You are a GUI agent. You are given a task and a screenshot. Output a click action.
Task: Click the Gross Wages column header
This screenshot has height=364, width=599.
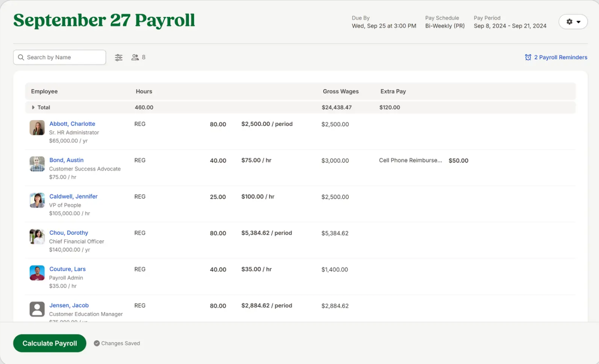[x=341, y=91]
